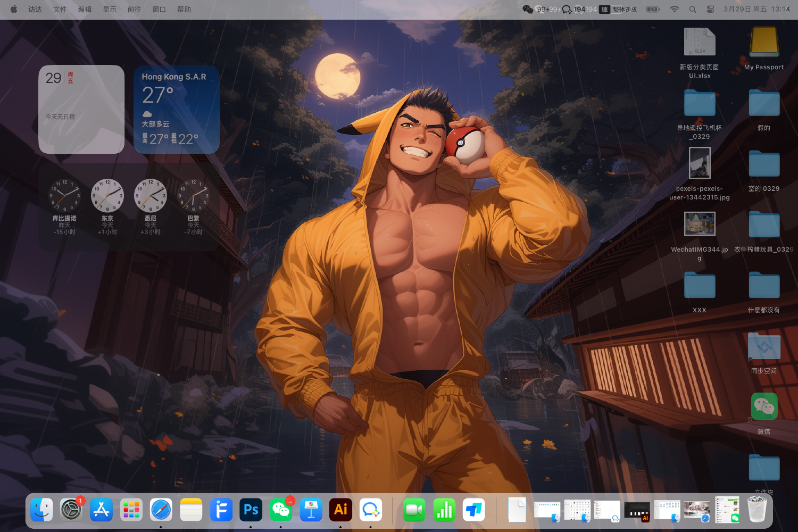Open Numbers app in the dock
Screen dimensions: 798x532
coord(444,510)
